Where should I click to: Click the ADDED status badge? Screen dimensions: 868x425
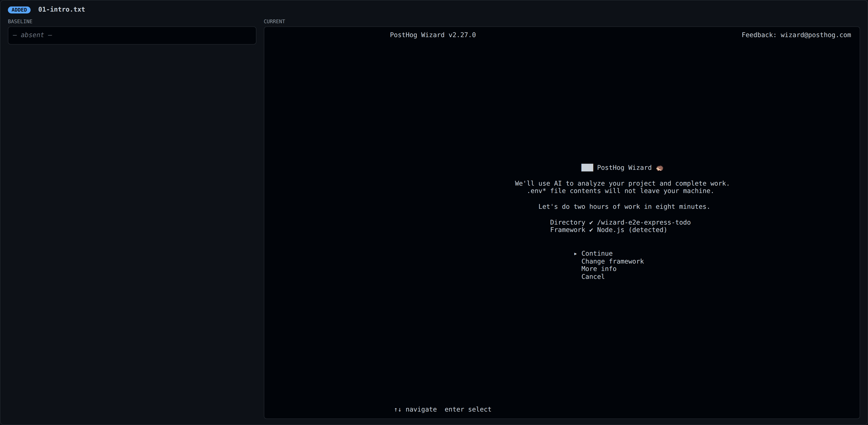(x=19, y=10)
